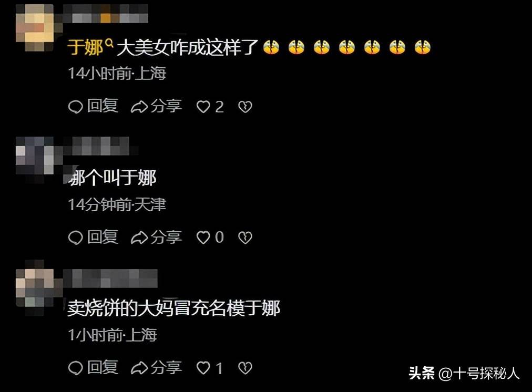Tap the reply bubble icon under the 卖烧饼 comment

75,368
